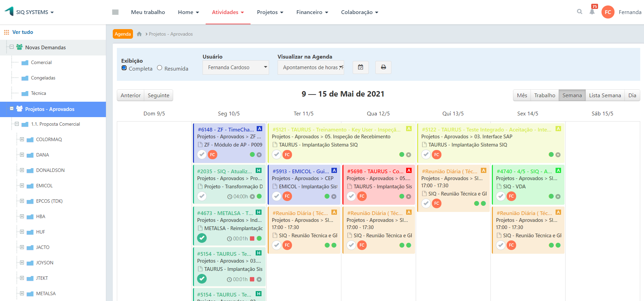Screen dimensions: 644x301
Task: Click the A badge on #5121 TAURUS card
Action: (x=409, y=129)
